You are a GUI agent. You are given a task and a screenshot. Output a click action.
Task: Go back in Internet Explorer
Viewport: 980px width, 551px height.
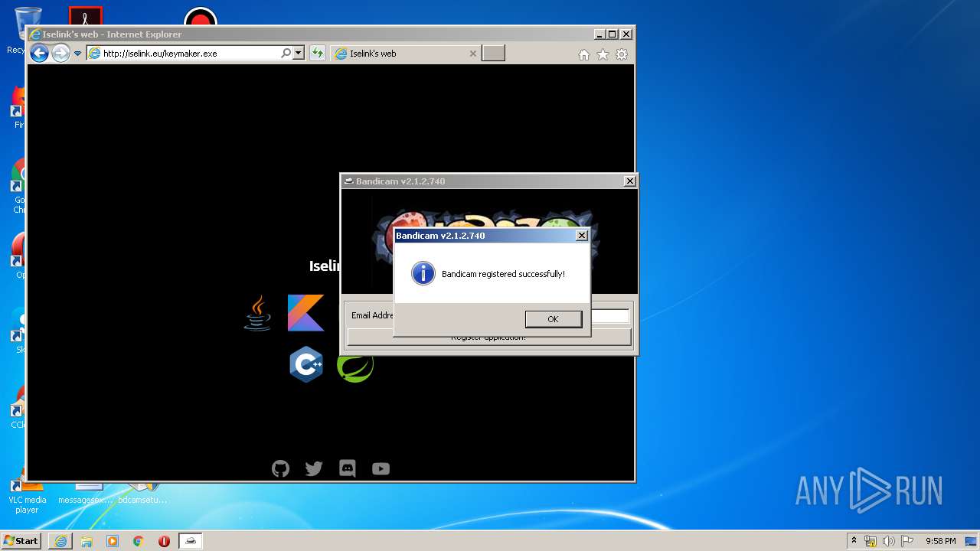coord(39,53)
